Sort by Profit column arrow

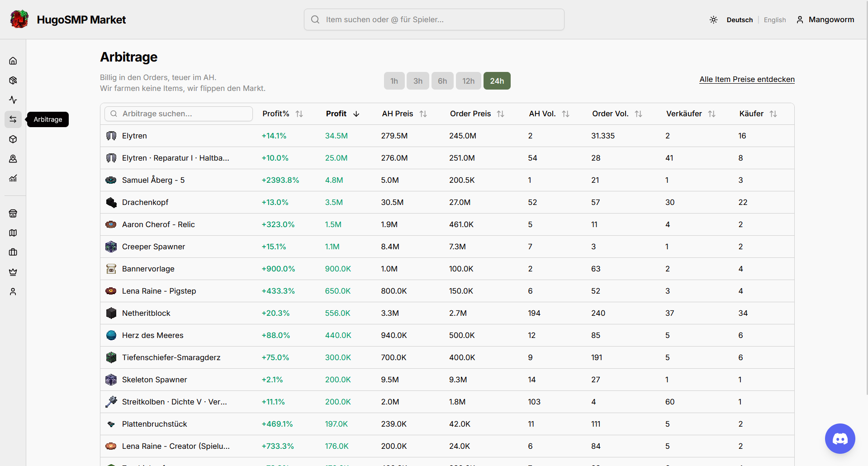[356, 114]
